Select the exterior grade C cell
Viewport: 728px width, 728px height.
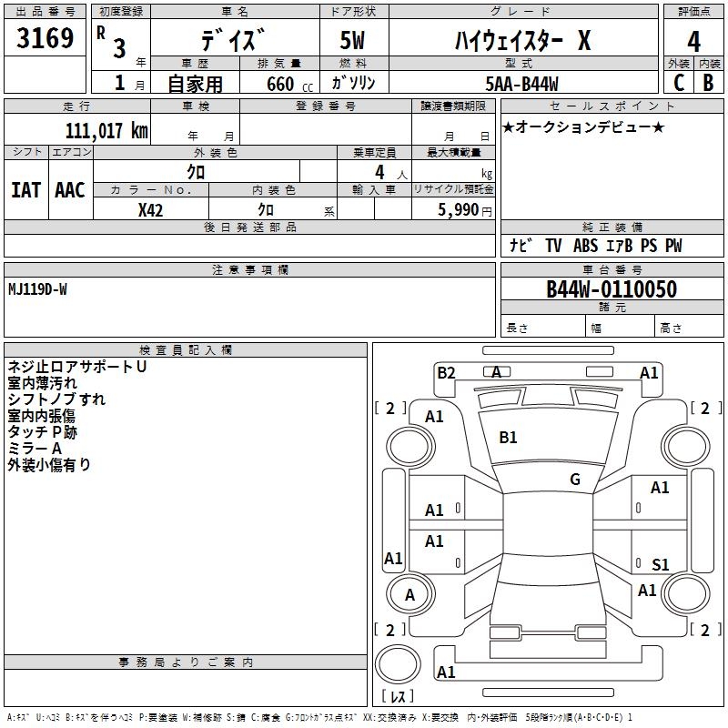point(678,83)
